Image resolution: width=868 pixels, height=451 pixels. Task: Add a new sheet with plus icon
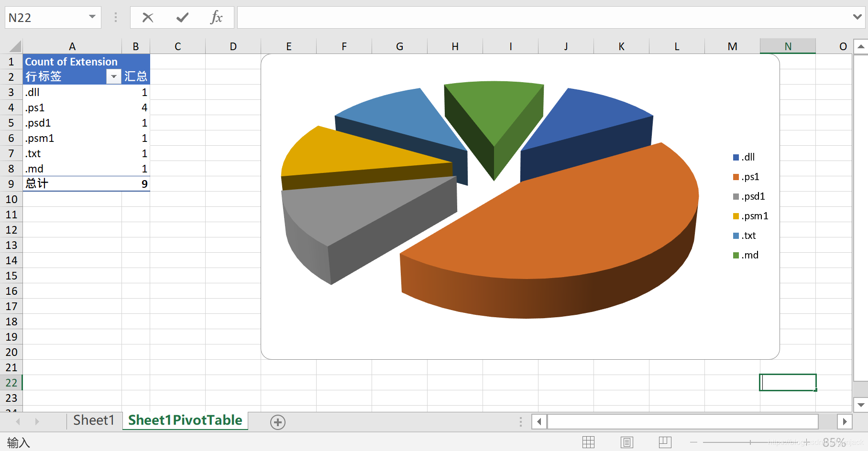click(278, 422)
